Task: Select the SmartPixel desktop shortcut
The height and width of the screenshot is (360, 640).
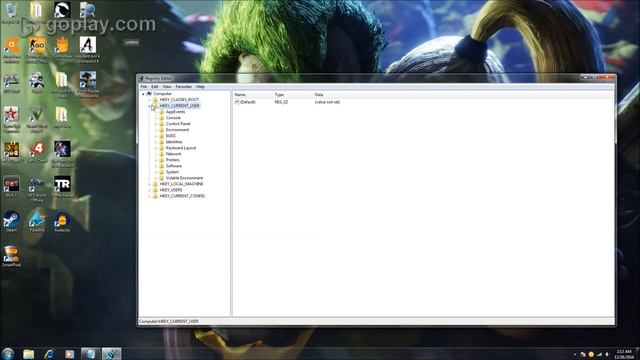Action: click(x=11, y=256)
